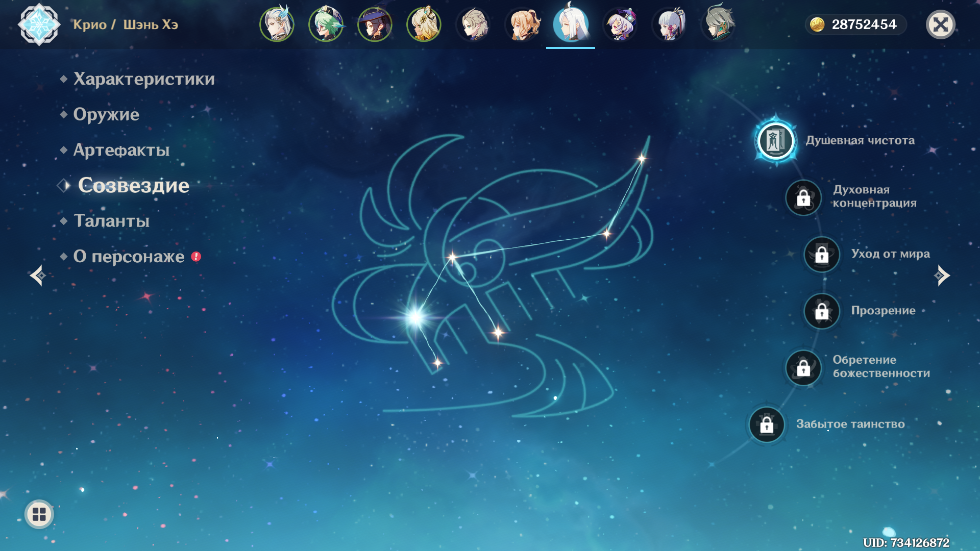Close the character screen with X button

(x=941, y=24)
